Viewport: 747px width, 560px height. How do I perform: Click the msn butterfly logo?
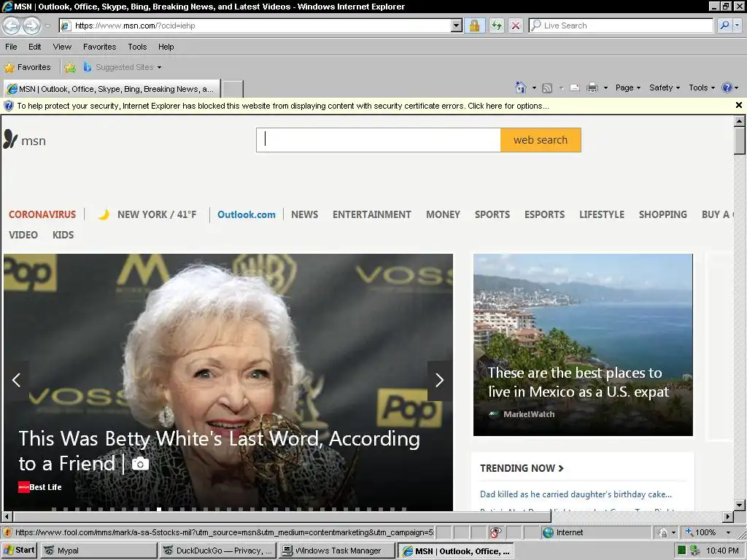tap(25, 140)
